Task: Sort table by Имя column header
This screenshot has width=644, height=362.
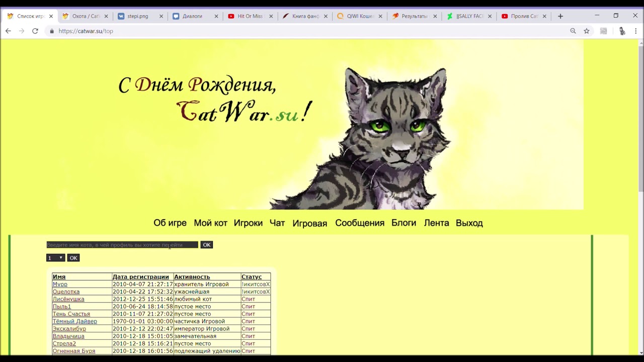Action: [59, 277]
